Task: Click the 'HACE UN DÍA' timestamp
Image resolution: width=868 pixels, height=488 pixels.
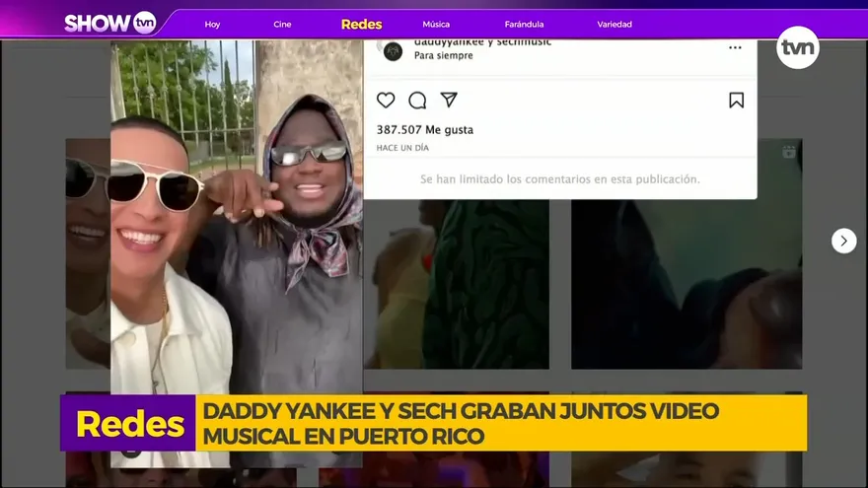Action: [x=402, y=148]
